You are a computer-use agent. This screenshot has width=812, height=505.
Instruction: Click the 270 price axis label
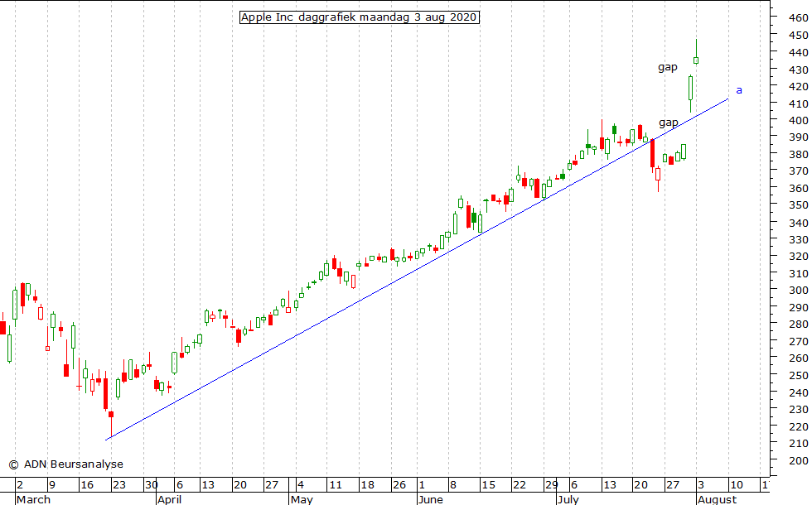tap(797, 341)
